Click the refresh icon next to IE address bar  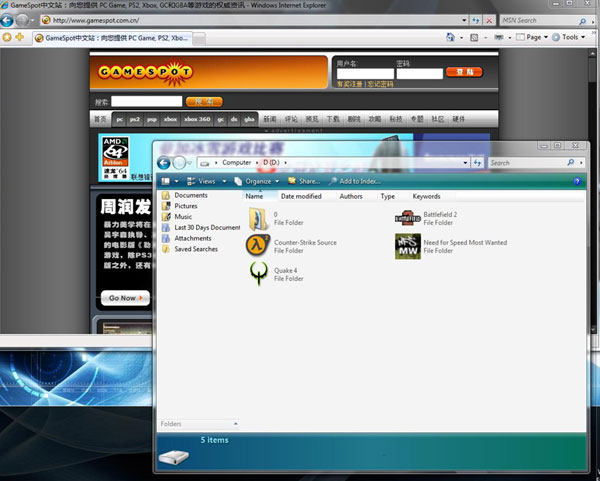(476, 20)
